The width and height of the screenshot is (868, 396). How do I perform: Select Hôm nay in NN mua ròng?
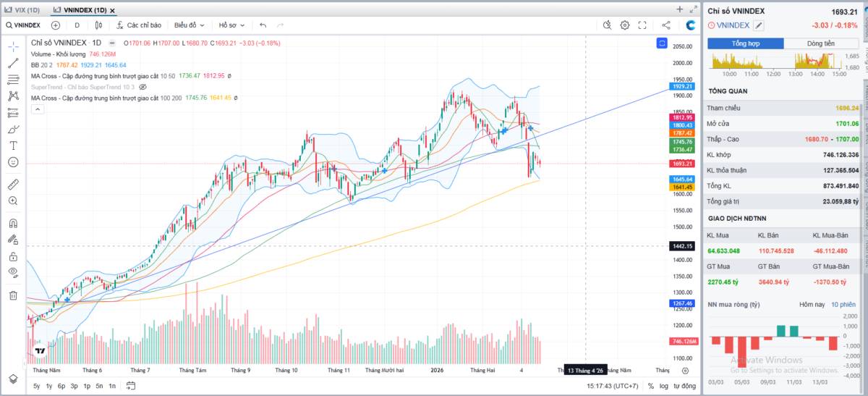click(812, 305)
